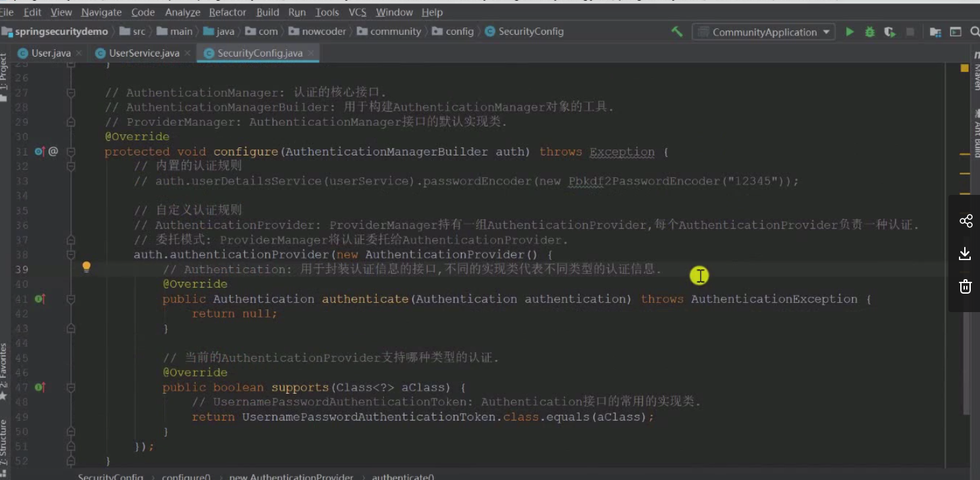Viewport: 980px width, 480px height.
Task: Open the Navigate menu
Action: (101, 13)
